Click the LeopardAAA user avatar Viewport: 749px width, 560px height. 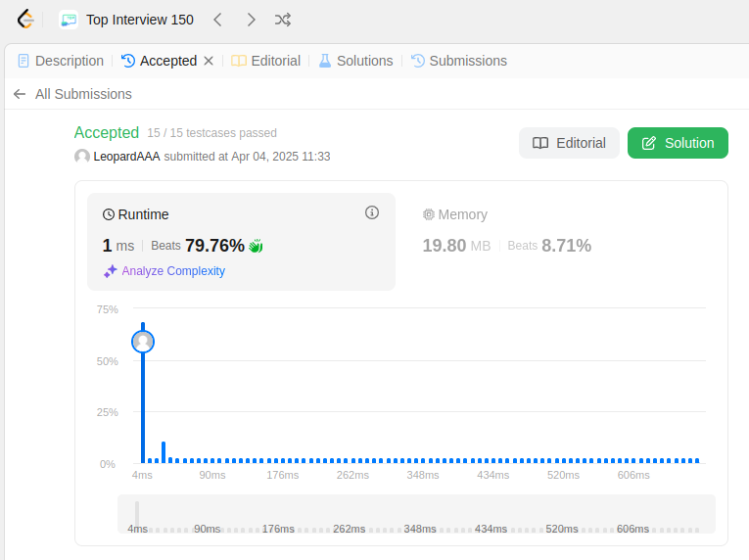[x=82, y=157]
